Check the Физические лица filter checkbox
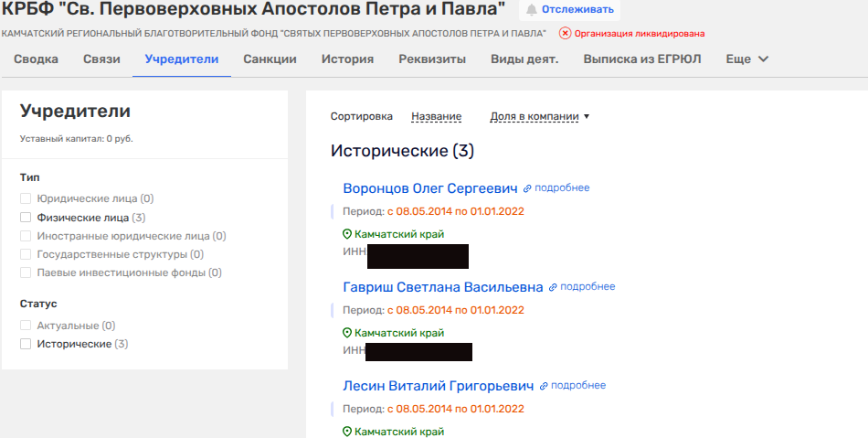 coord(26,218)
